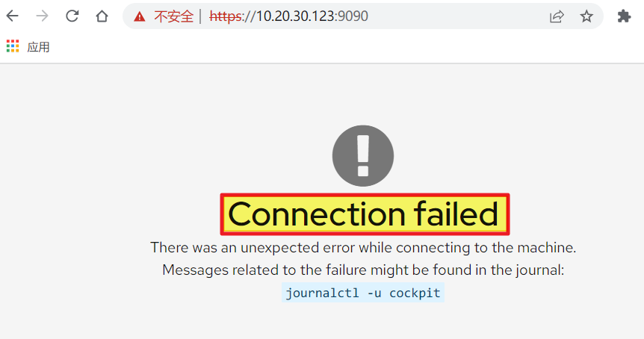Click empty space inside the address bar

click(456, 16)
